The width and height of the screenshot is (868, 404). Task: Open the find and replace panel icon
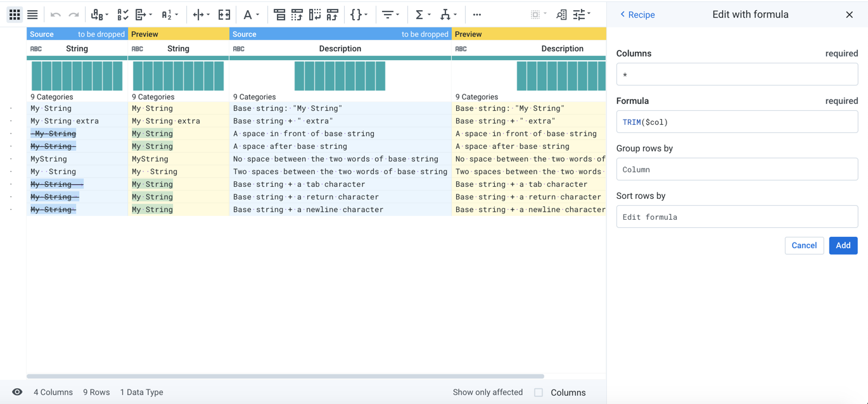click(x=561, y=14)
